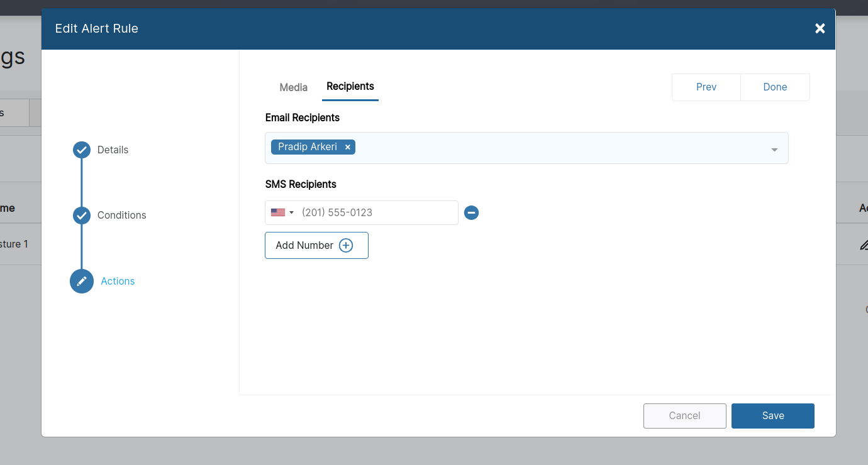868x465 pixels.
Task: Click the close X on Edit Alert Rule
Action: coord(820,28)
